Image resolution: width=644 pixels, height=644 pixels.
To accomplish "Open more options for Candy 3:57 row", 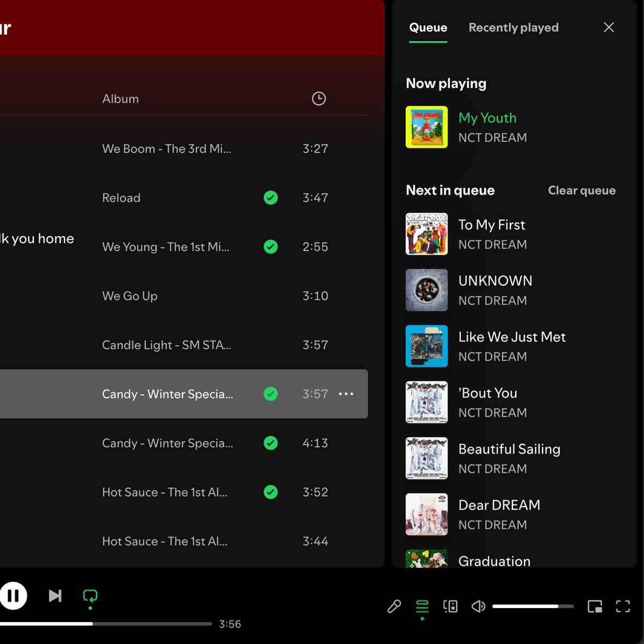I will coord(346,394).
